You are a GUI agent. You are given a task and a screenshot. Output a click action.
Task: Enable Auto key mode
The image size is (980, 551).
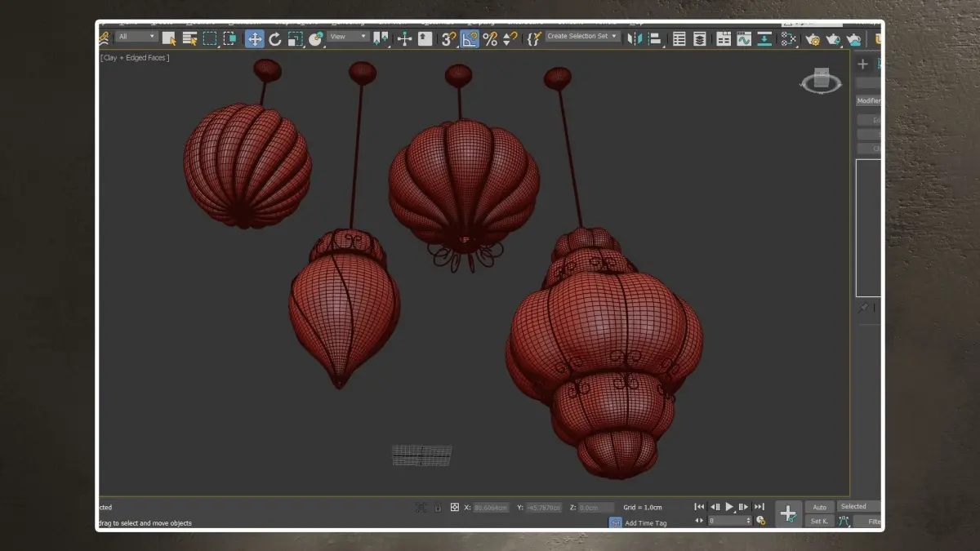pyautogui.click(x=819, y=507)
